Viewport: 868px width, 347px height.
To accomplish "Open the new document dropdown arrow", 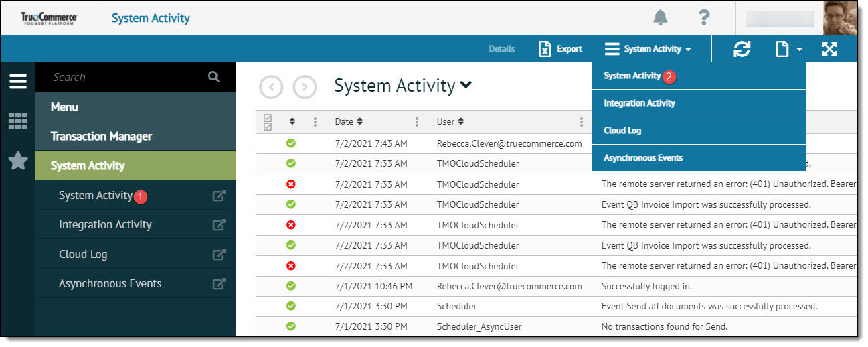I will (x=799, y=50).
